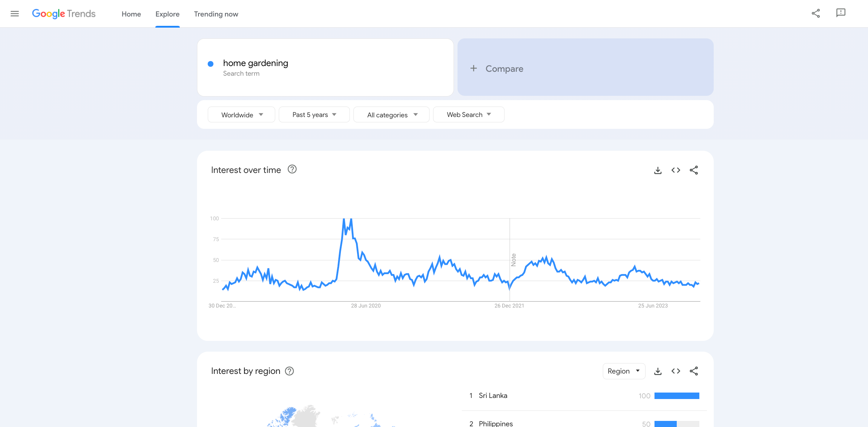Open the send feedback icon
The image size is (868, 427).
coord(840,13)
